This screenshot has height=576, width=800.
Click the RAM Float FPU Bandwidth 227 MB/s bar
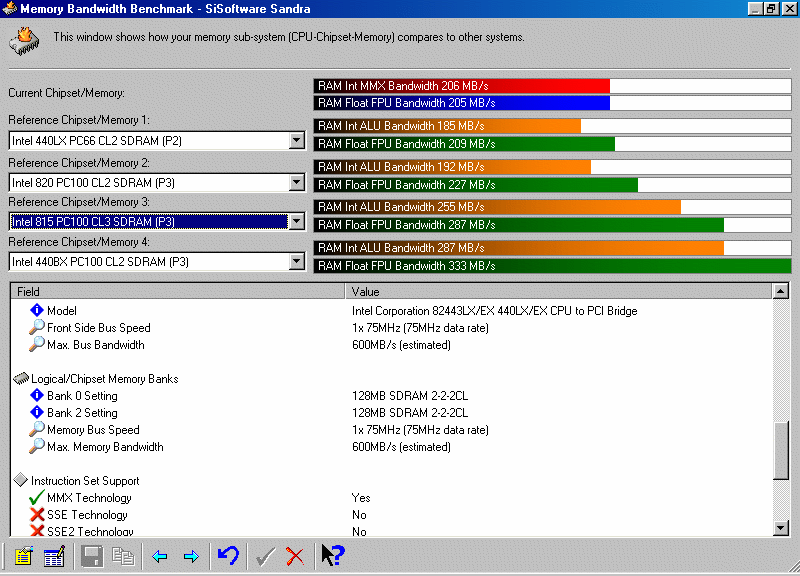pyautogui.click(x=552, y=184)
